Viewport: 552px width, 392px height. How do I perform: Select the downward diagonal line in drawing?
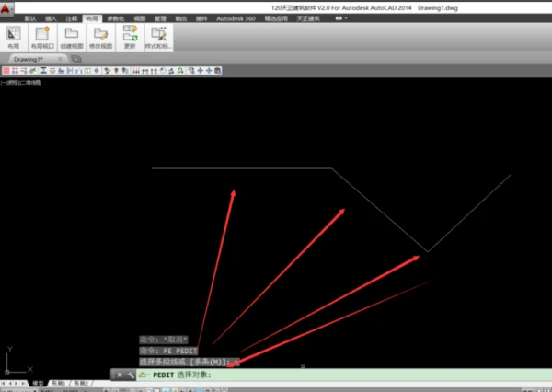(x=380, y=210)
